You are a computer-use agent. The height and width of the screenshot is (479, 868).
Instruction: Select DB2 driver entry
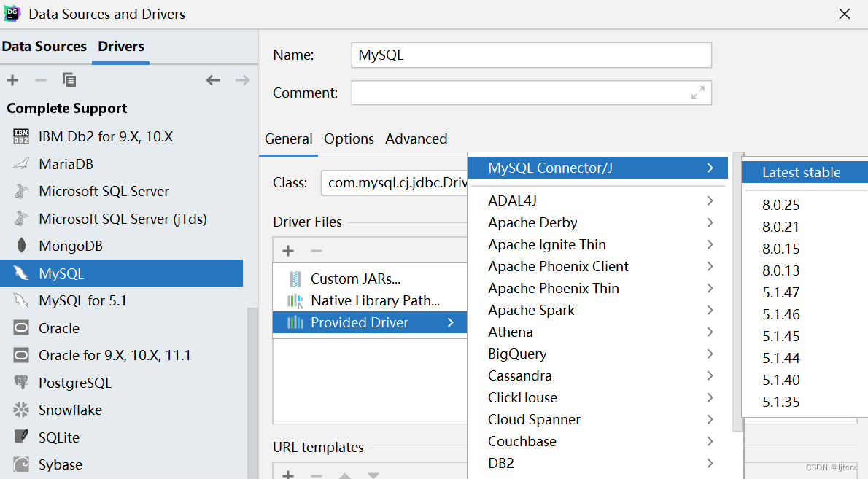coord(598,464)
